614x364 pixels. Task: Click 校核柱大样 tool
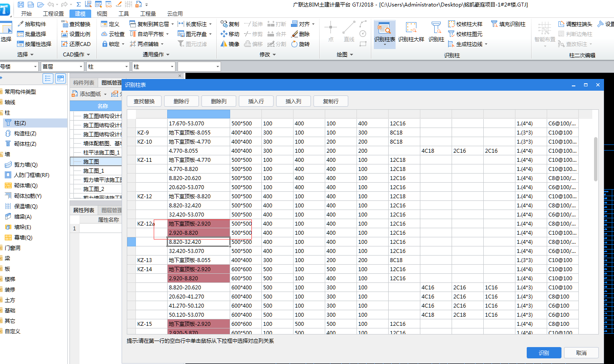point(465,24)
